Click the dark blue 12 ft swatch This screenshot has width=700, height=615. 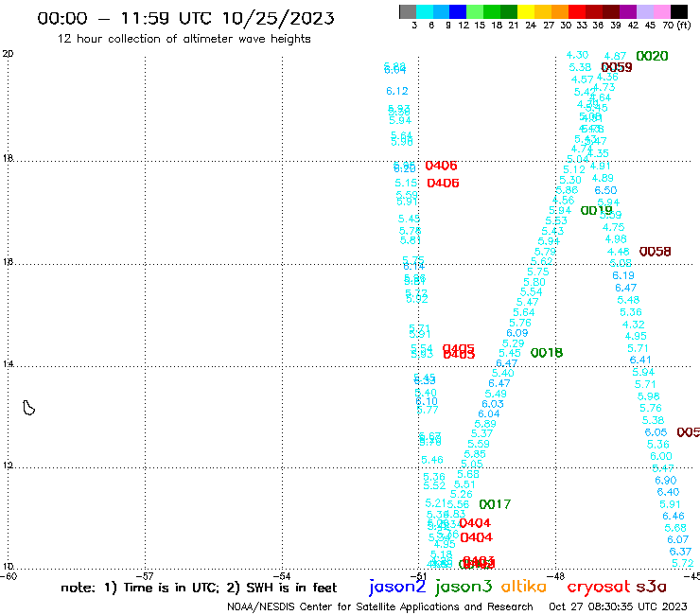[458, 11]
